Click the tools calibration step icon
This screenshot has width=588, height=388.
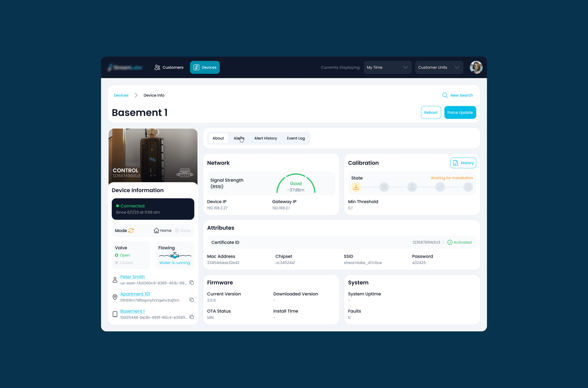(384, 187)
